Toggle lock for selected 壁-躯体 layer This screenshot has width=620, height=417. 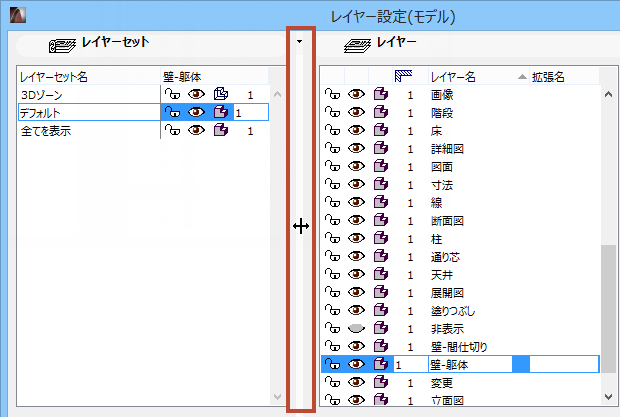point(333,364)
